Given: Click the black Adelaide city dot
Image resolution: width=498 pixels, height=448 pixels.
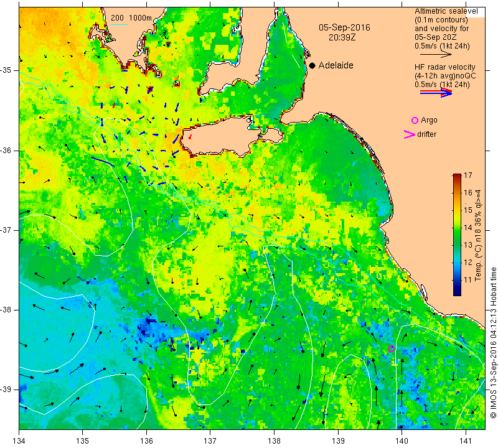Looking at the screenshot, I should 312,65.
